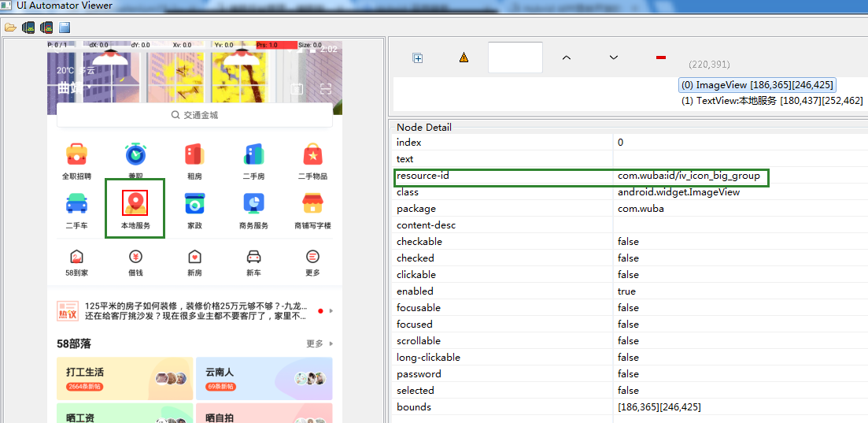Click the 还在给客厅挑沙发 headline
Screen dimensions: 868x423
tap(195, 317)
